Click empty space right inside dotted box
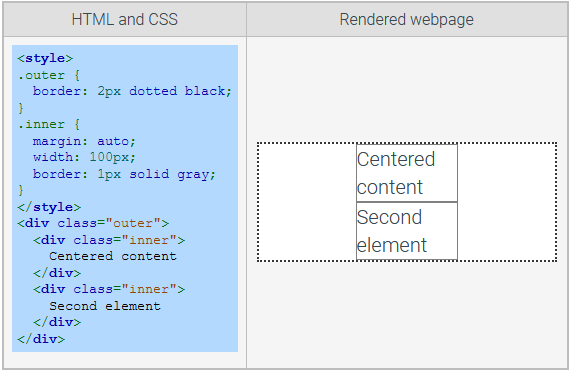Viewport: 570px width, 370px height. coord(506,202)
